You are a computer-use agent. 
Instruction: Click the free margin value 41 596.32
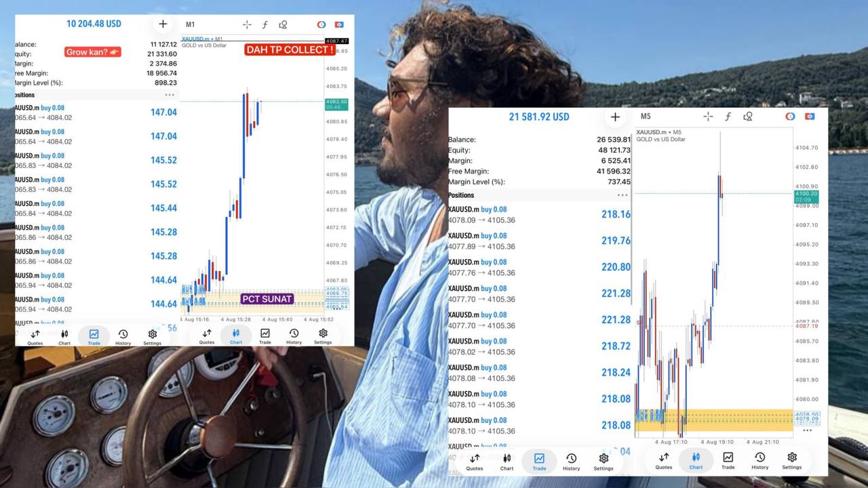[614, 171]
